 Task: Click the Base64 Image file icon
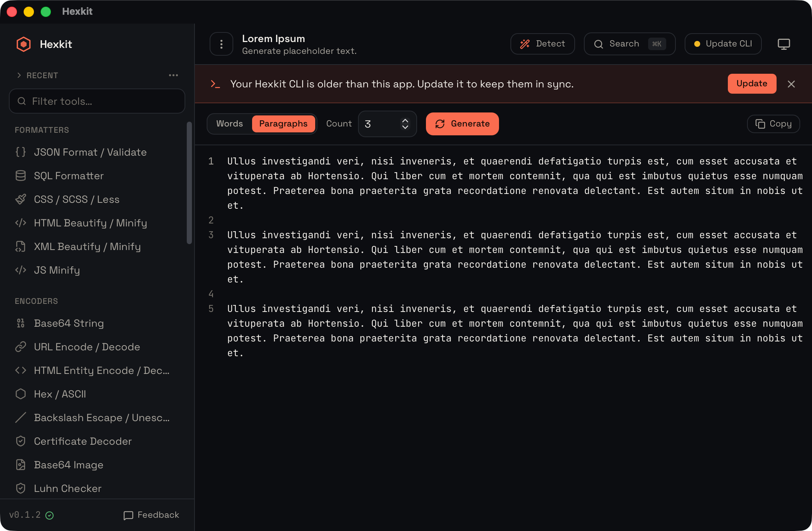tap(21, 465)
